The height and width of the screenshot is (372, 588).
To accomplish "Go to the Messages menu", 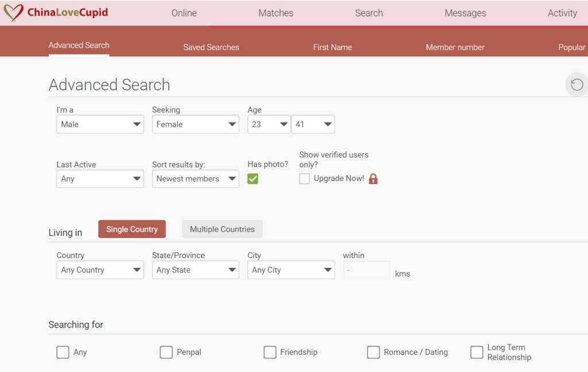I will (x=465, y=13).
